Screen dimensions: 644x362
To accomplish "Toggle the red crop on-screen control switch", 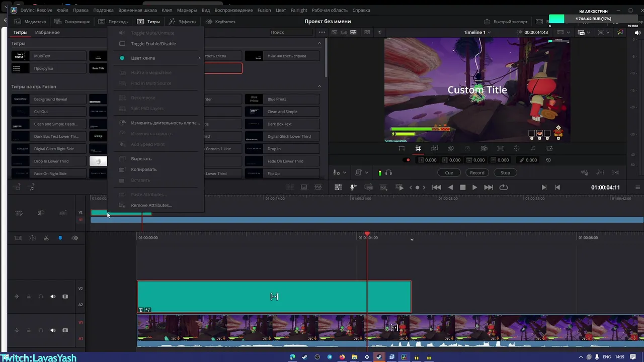I will pyautogui.click(x=408, y=160).
